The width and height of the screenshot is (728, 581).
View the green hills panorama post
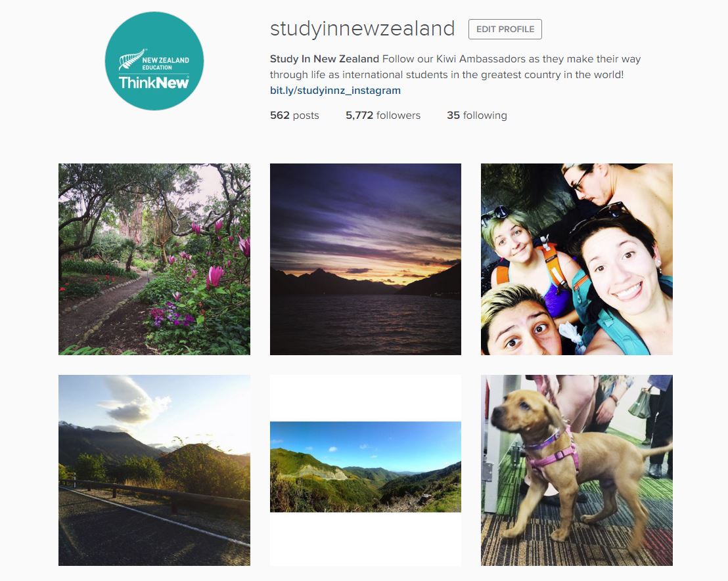[365, 467]
